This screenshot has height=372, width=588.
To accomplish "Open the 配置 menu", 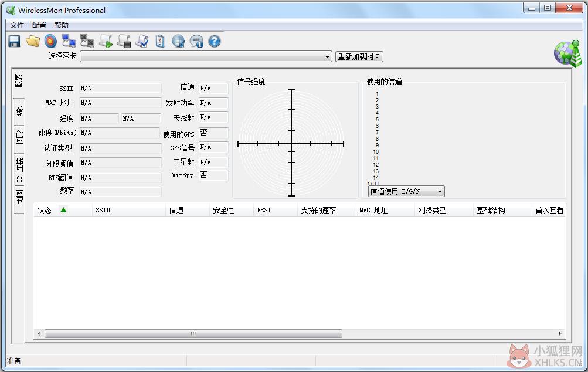I will pos(39,25).
